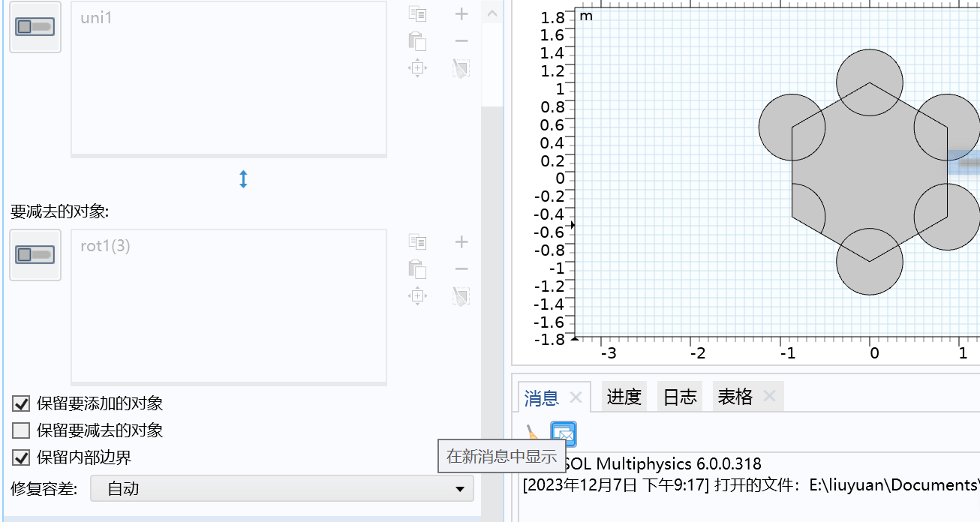Image resolution: width=980 pixels, height=522 pixels.
Task: Close the 表格 tab
Action: click(x=769, y=397)
